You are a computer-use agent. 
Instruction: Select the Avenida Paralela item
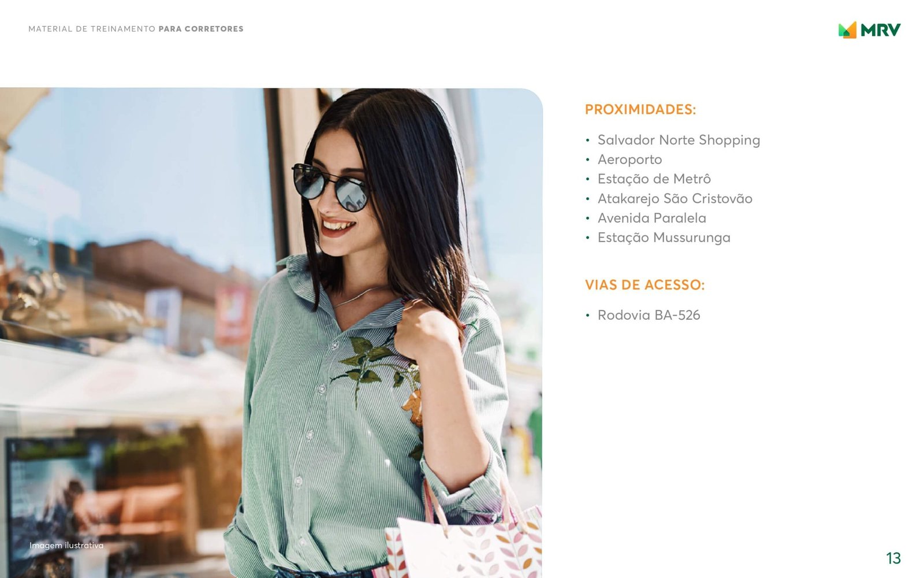click(651, 218)
